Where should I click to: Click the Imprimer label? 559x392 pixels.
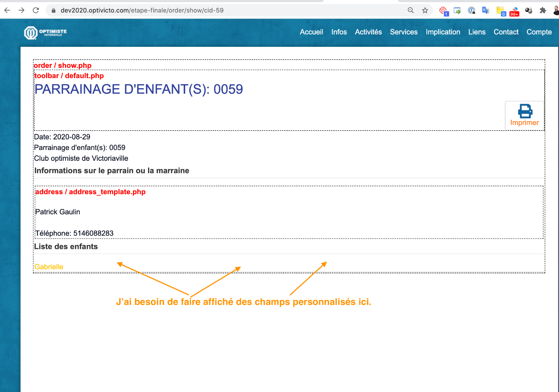pyautogui.click(x=525, y=123)
